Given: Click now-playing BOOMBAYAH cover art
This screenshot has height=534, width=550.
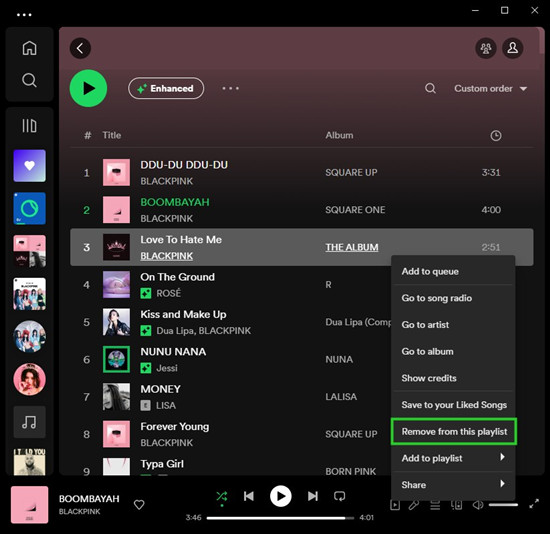Looking at the screenshot, I should [x=29, y=505].
